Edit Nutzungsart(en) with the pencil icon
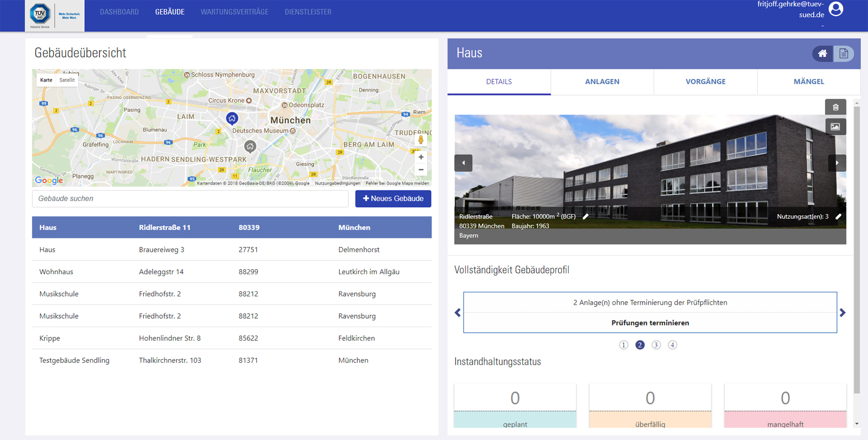The width and height of the screenshot is (868, 440). 838,217
